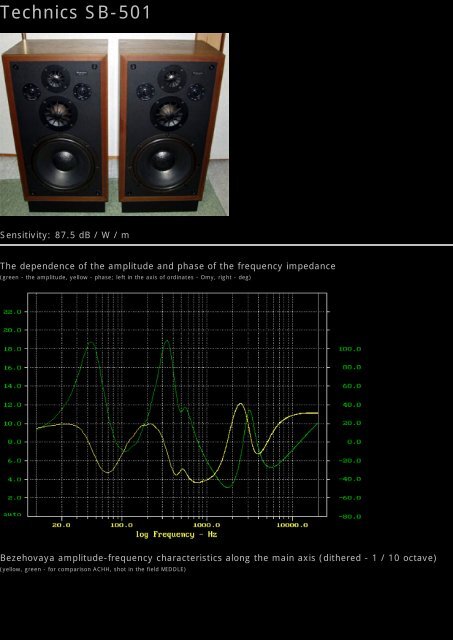The width and height of the screenshot is (453, 640).
Task: Click the 'yellow, green - for comparison' note
Action: click(93, 569)
